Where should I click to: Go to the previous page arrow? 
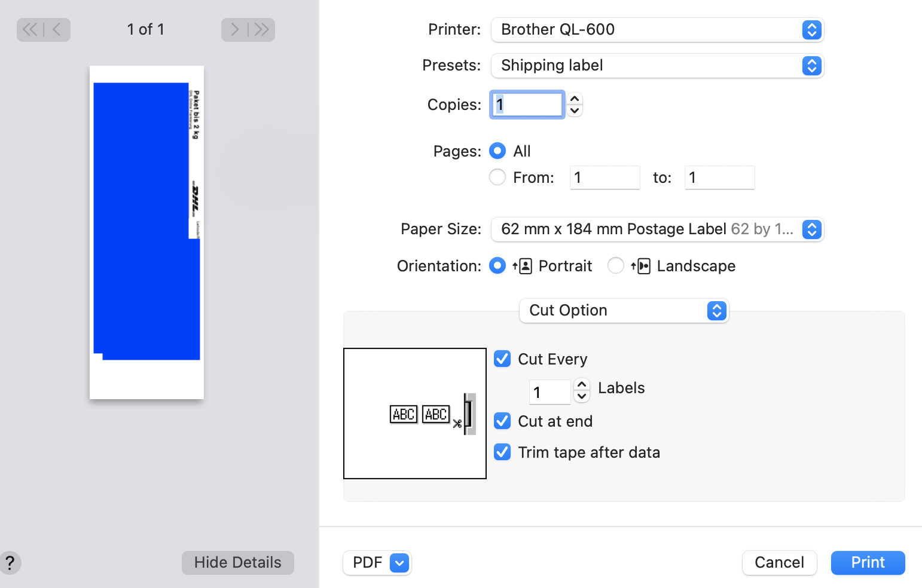(57, 29)
